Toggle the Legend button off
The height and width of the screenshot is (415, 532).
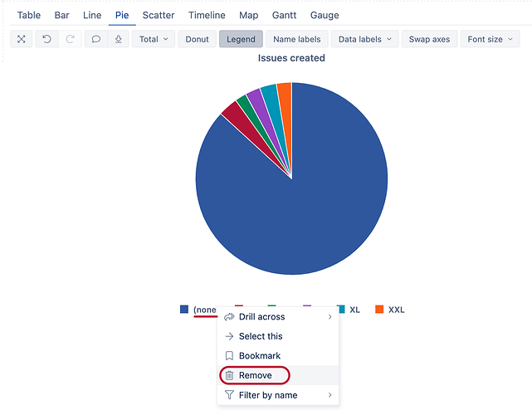241,39
